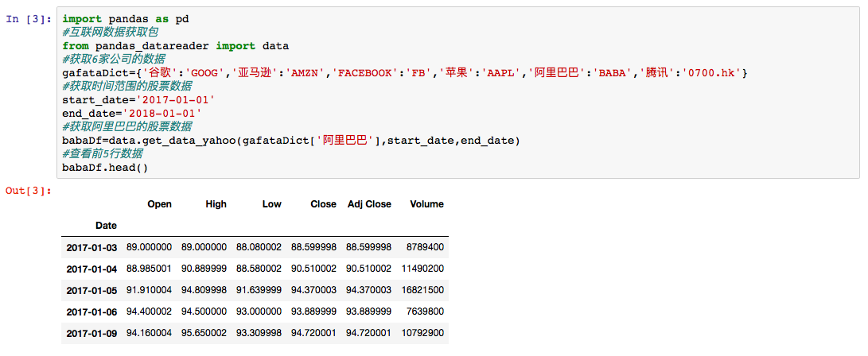Click the In [3] input prompt label

click(x=28, y=19)
